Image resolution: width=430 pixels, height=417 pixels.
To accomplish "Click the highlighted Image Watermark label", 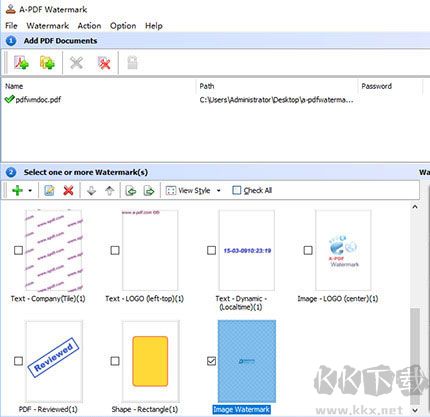I will tap(241, 409).
